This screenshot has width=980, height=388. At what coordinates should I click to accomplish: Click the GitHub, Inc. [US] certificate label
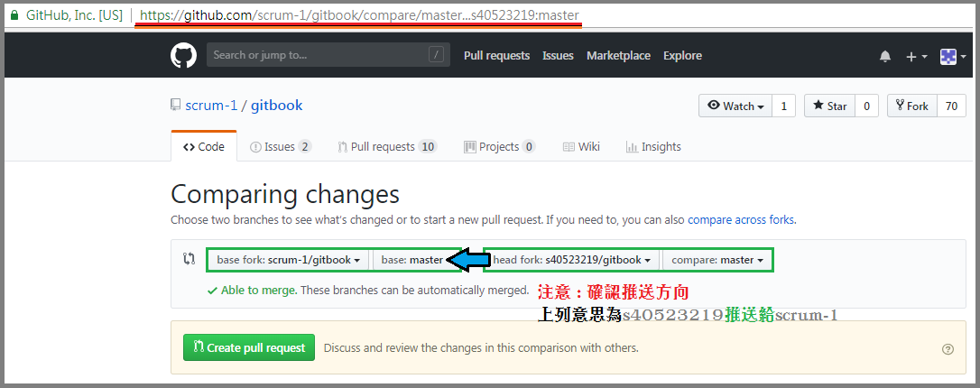(74, 15)
